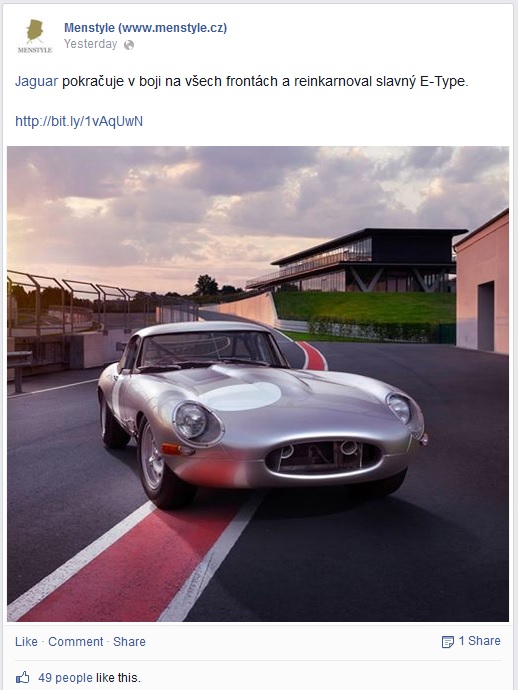The image size is (518, 690).
Task: Open the Menstyle page profile logo
Action: (x=35, y=36)
